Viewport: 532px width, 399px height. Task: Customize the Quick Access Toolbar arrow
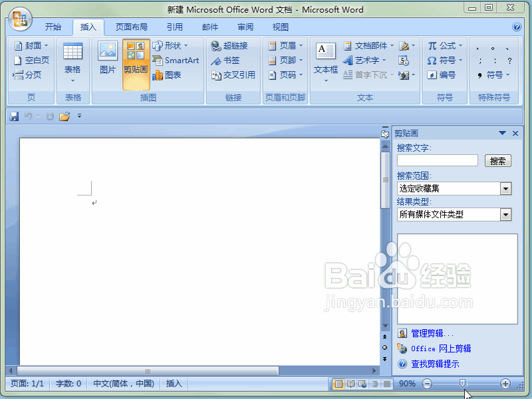coord(79,116)
